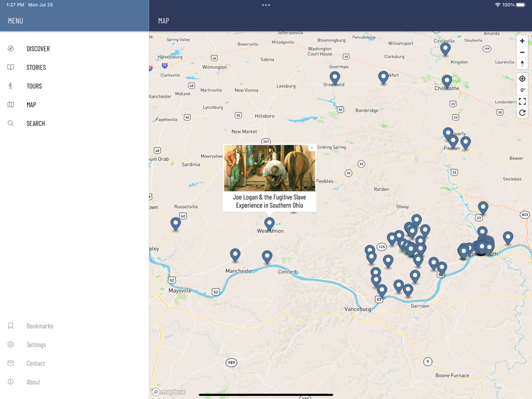The image size is (532, 399).
Task: Click the Stories book icon
Action: [11, 67]
